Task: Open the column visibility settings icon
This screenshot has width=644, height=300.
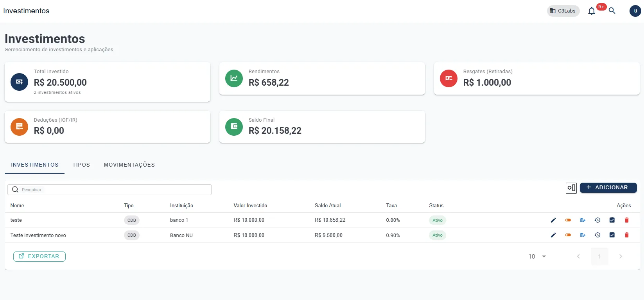Action: [x=571, y=188]
